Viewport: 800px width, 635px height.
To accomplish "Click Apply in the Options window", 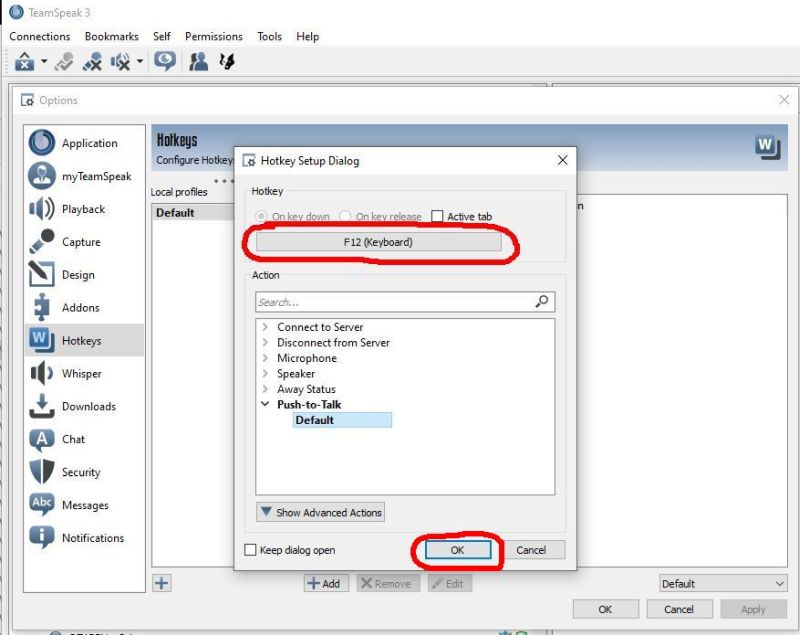I will click(754, 609).
